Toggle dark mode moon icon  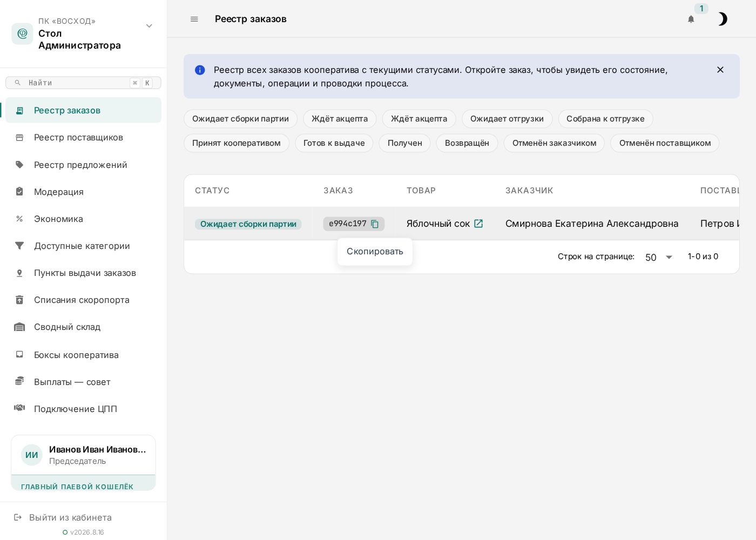click(x=723, y=19)
